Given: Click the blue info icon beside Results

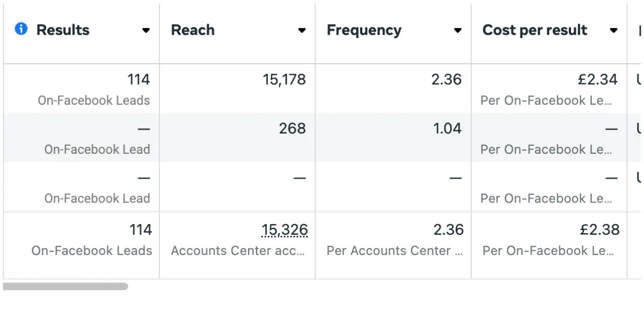Looking at the screenshot, I should 21,29.
